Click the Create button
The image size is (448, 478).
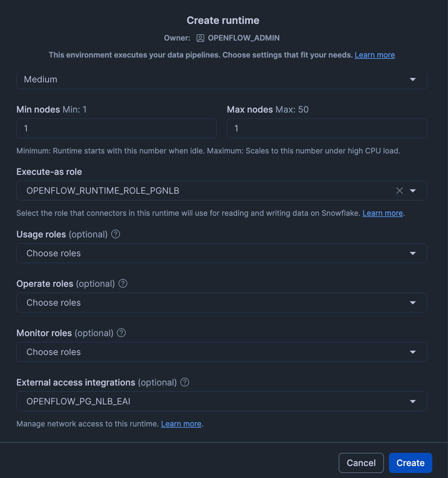pos(411,463)
